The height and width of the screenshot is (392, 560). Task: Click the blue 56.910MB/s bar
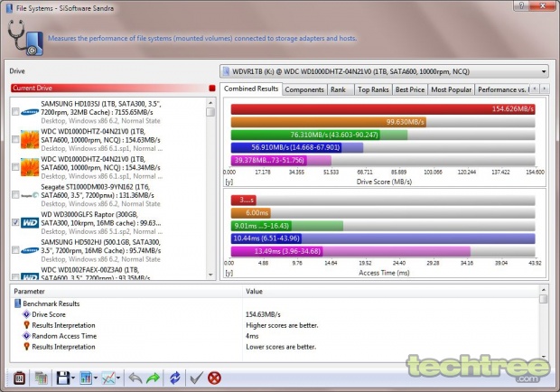pyautogui.click(x=286, y=147)
